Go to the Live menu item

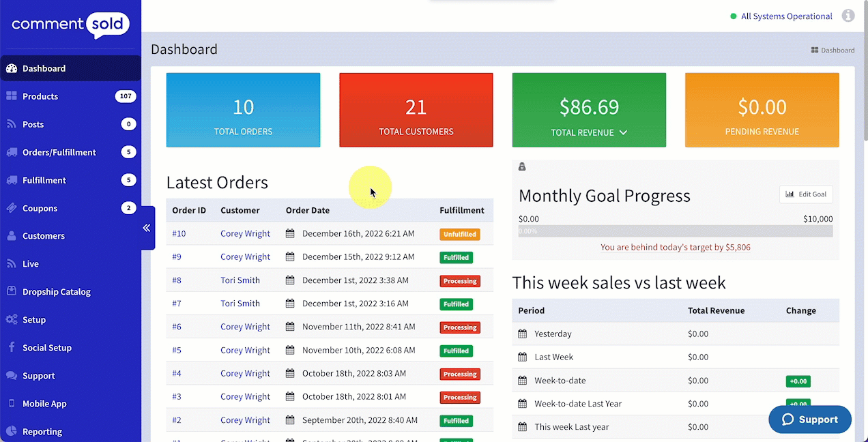pos(31,264)
